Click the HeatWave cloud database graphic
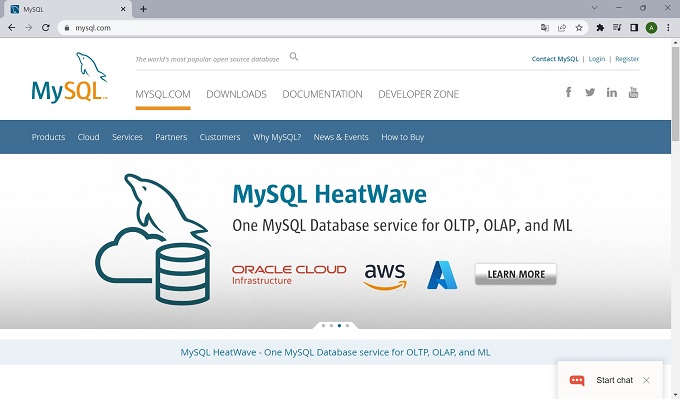680x399 pixels. coord(154,239)
